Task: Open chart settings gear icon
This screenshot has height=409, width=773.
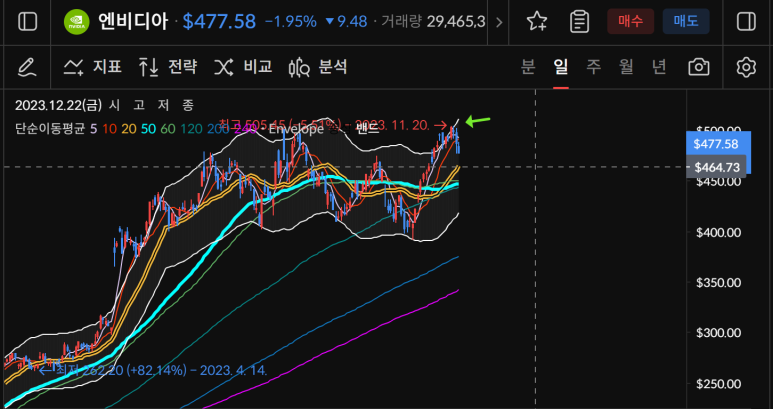Action: tap(746, 67)
